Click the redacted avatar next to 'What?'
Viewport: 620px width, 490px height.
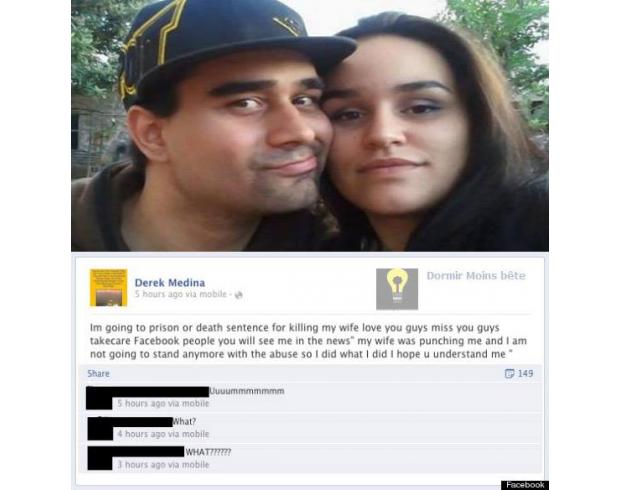tap(100, 429)
